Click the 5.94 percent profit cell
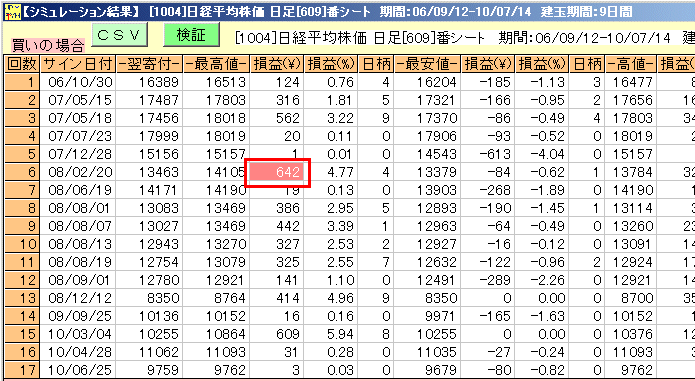 (331, 334)
